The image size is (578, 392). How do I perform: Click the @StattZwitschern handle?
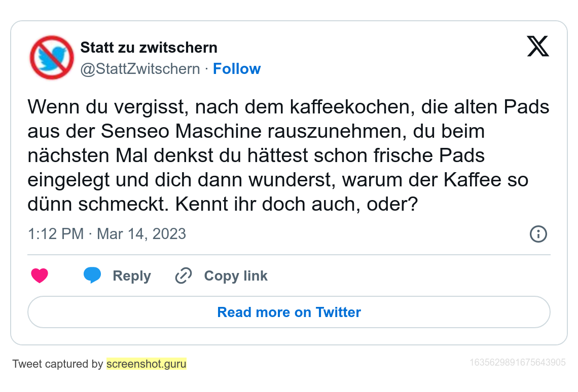coord(140,69)
